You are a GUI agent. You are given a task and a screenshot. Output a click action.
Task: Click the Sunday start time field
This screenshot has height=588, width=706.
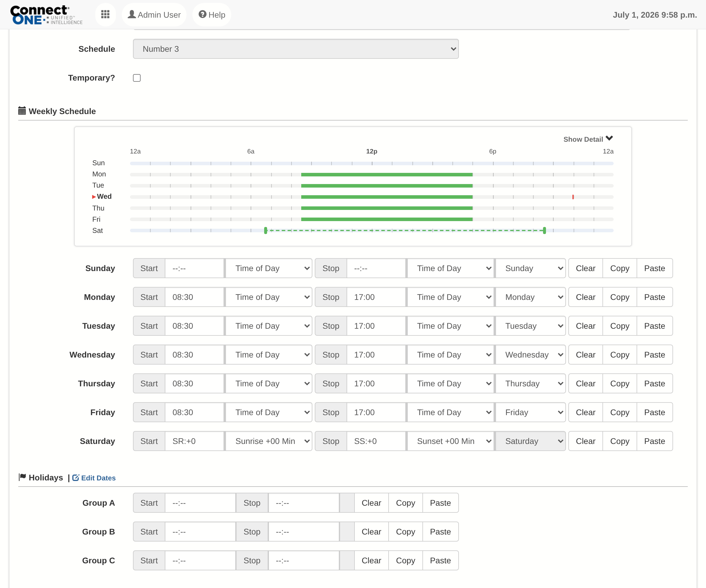pyautogui.click(x=195, y=268)
